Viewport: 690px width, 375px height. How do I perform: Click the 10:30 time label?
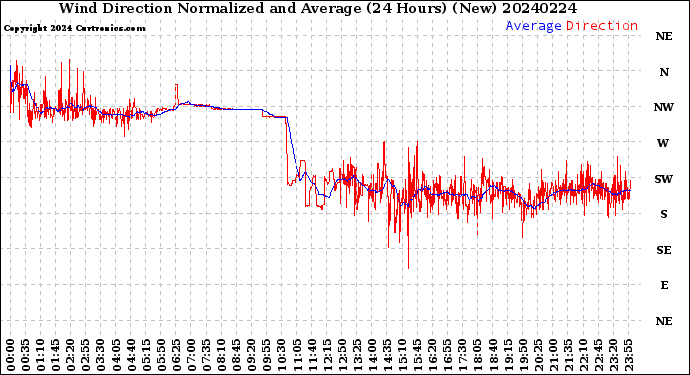(x=282, y=355)
